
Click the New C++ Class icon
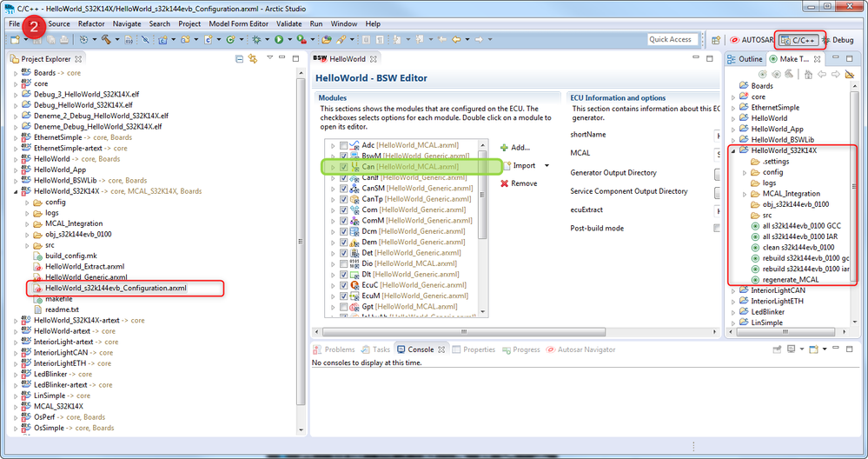tap(230, 39)
